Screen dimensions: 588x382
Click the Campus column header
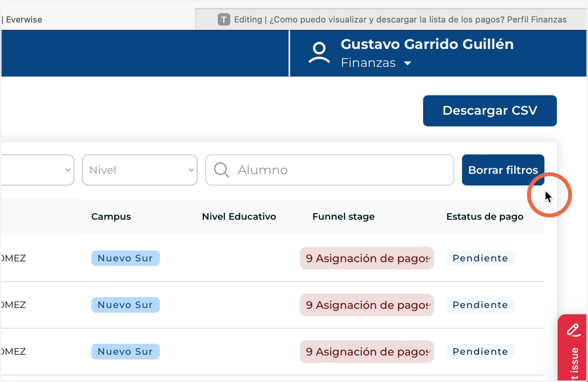111,216
